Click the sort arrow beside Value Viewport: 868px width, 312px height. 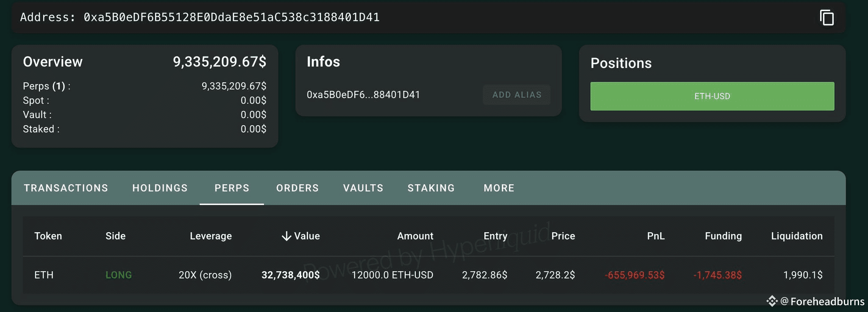coord(287,236)
